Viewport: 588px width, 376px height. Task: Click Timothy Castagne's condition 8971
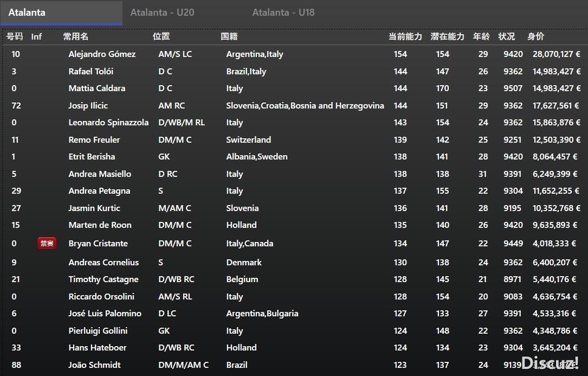coord(512,279)
